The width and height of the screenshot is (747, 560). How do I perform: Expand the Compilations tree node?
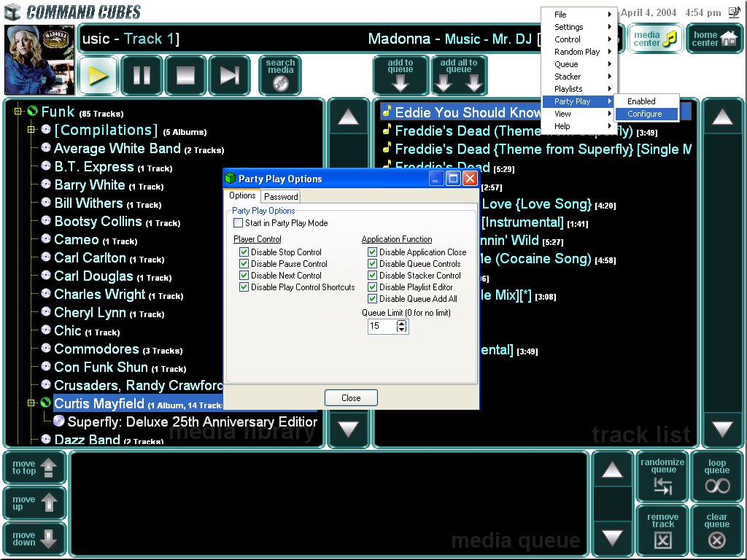tap(31, 130)
